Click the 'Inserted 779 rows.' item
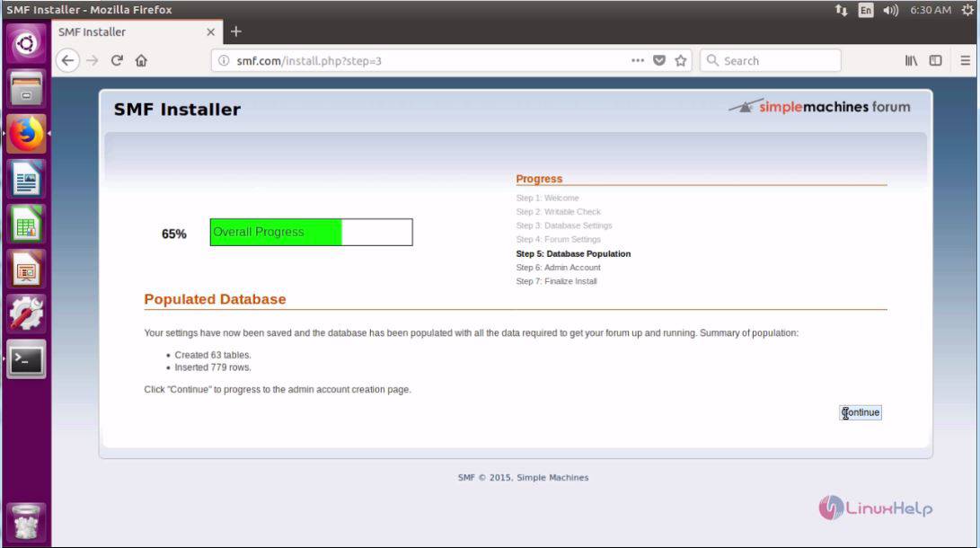This screenshot has width=980, height=548. (213, 367)
